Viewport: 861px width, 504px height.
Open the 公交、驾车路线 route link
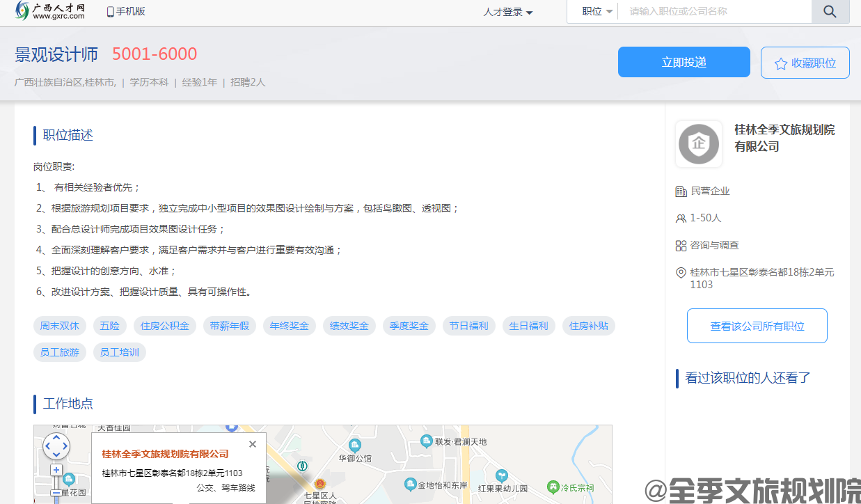coord(226,488)
